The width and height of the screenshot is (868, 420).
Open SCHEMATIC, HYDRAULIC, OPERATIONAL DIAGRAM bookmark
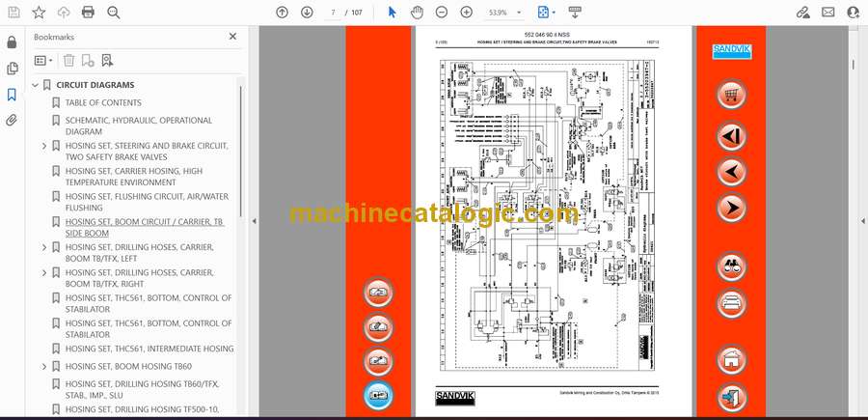[x=138, y=126]
